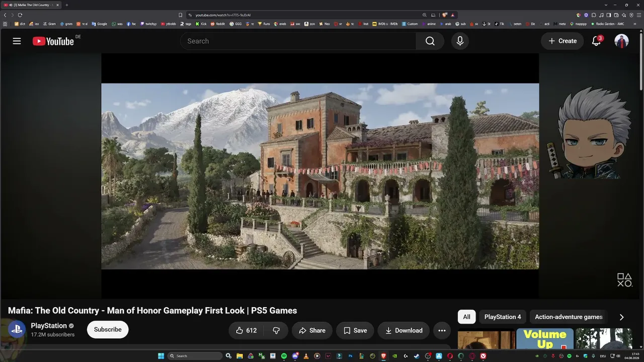Open the bookmarks apps grid icon
Viewport: 644px width, 362px height.
(x=5, y=24)
